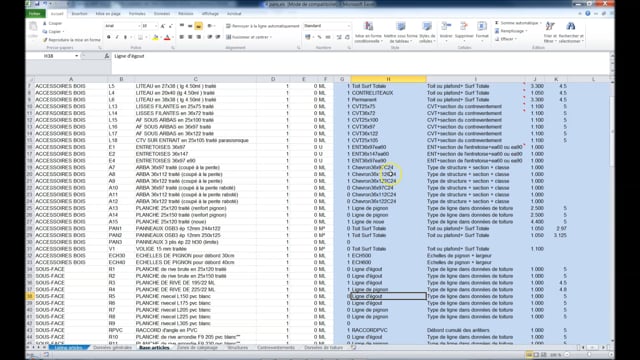Click the zoom slider in the status bar
Viewport: 640px width, 360px height.
coord(588,355)
